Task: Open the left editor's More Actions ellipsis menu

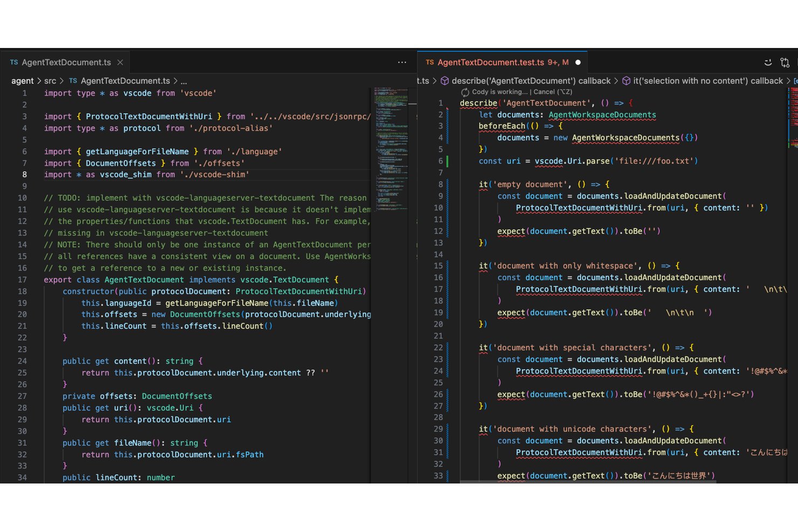Action: coord(402,63)
